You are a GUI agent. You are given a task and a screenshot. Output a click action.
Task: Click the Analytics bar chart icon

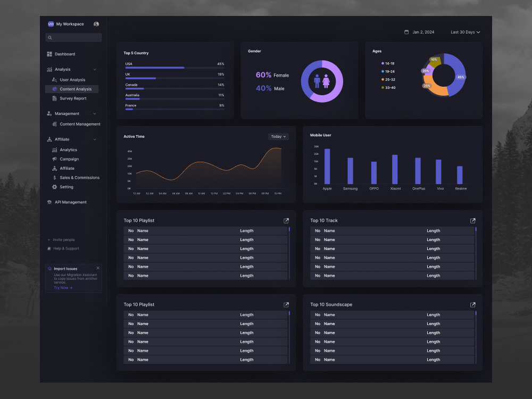[54, 149]
